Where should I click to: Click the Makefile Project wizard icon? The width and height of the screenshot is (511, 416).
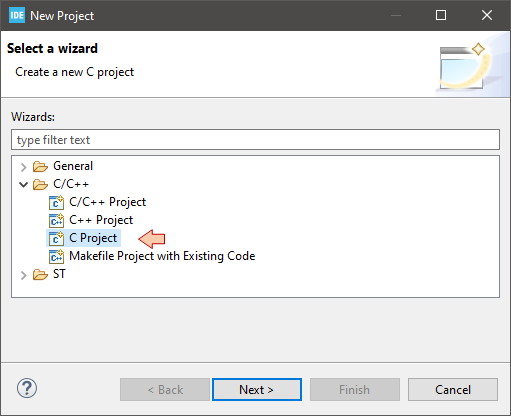pos(56,256)
